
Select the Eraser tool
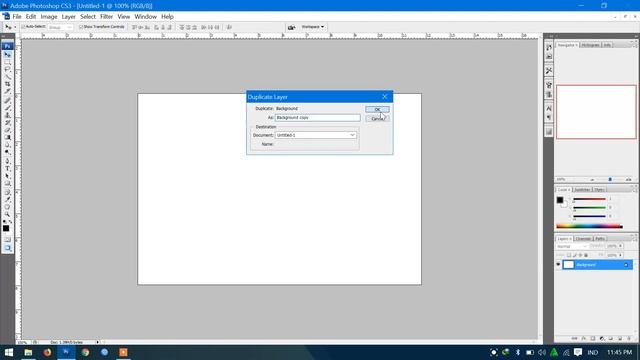(x=7, y=130)
